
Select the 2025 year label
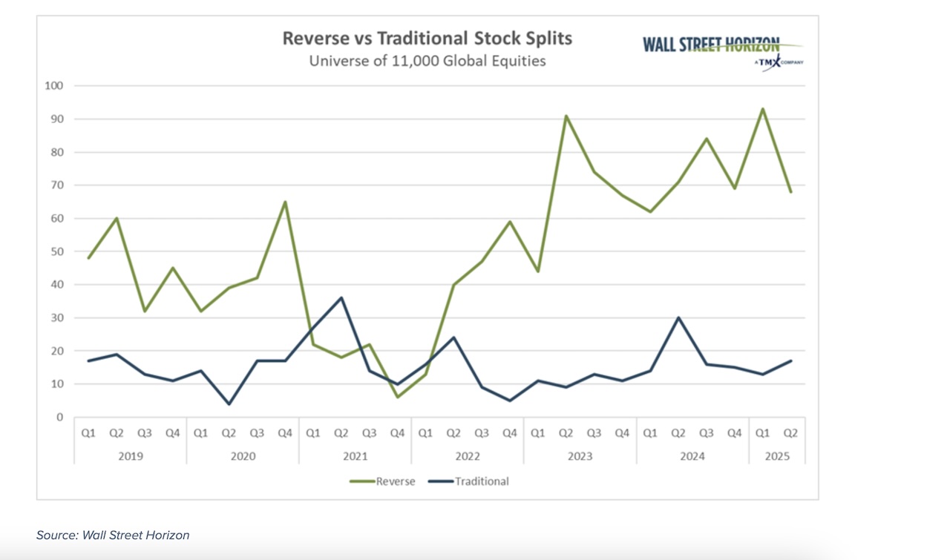click(x=778, y=456)
